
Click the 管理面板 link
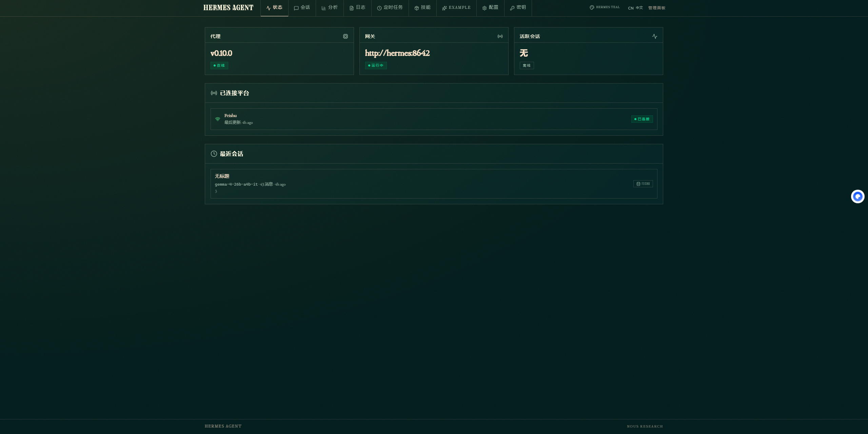(x=656, y=8)
